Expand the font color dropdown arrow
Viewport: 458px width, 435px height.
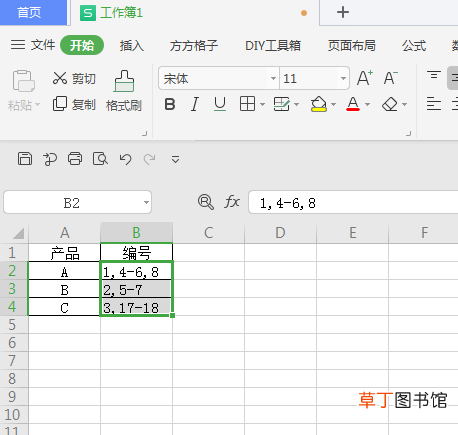[367, 105]
